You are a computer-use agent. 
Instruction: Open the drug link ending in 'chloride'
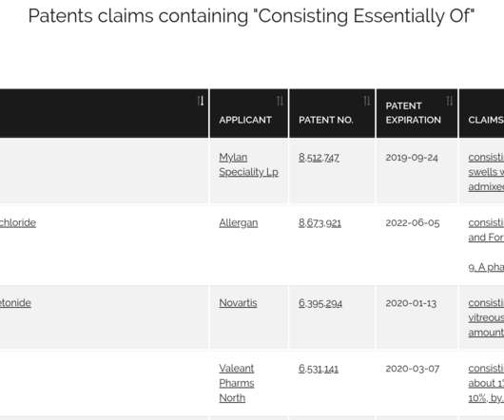pyautogui.click(x=18, y=223)
